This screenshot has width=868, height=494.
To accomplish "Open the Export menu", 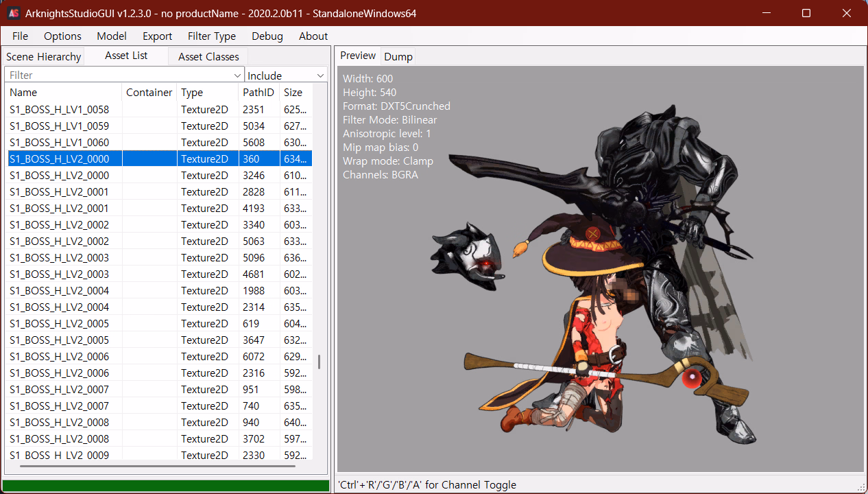I will (x=158, y=36).
